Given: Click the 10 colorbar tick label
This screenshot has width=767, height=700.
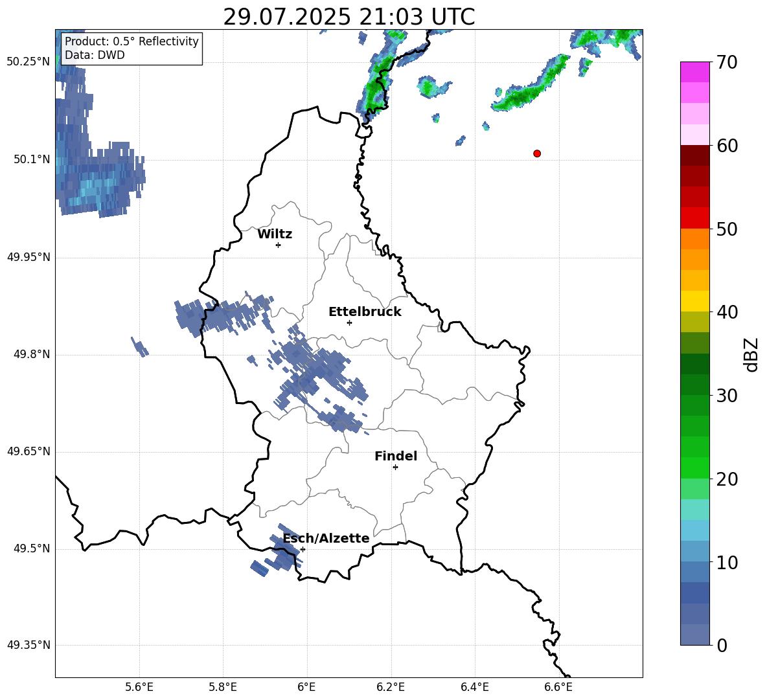Looking at the screenshot, I should click(x=726, y=562).
